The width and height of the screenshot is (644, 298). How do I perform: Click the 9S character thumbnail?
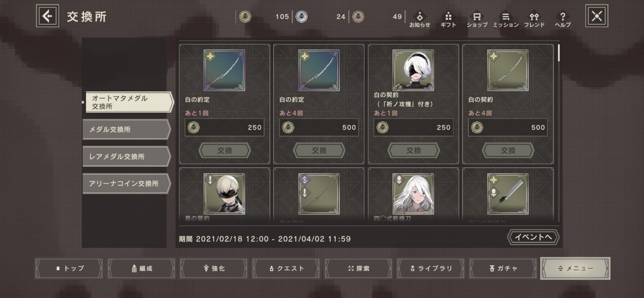click(225, 194)
